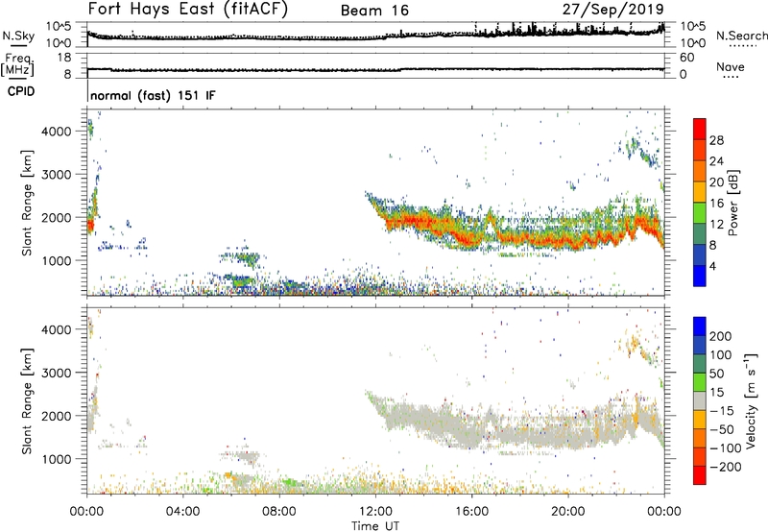Click the 'Power [dB]' colorbar title
768x532 pixels.
732,203
